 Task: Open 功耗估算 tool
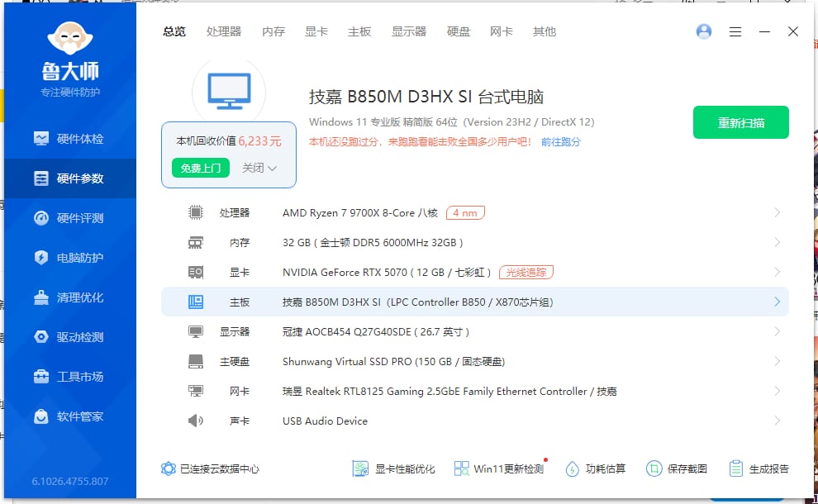pos(595,468)
